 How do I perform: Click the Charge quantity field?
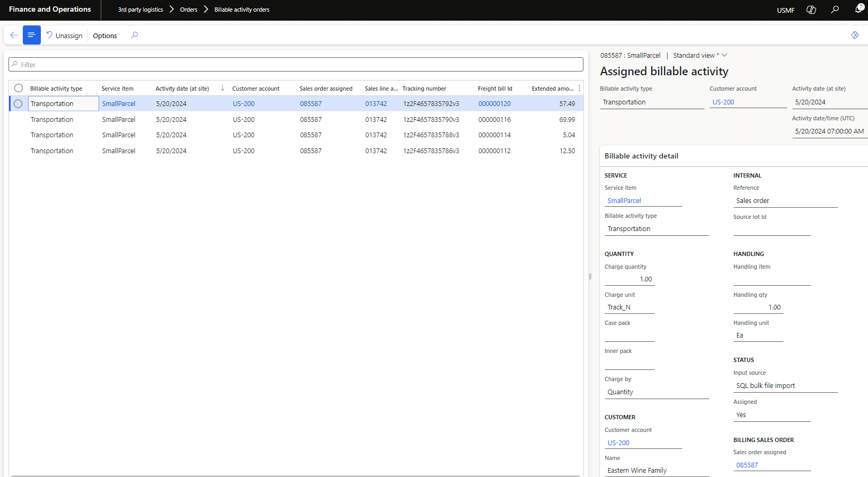point(630,279)
